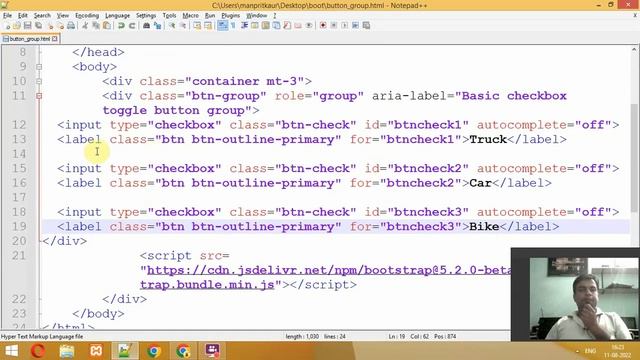The image size is (640, 360).
Task: Toggle synchronize vertical scrolling icon
Action: (197, 25)
